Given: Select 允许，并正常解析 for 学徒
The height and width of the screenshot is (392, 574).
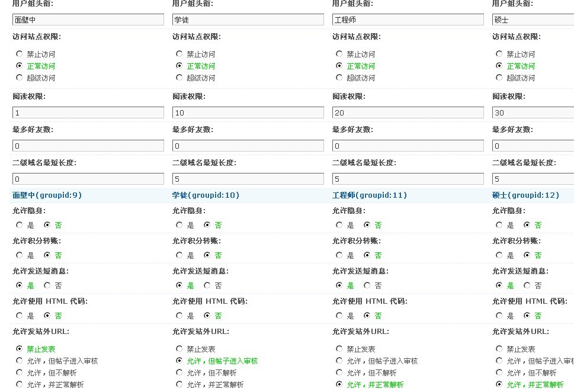Looking at the screenshot, I should coord(179,384).
